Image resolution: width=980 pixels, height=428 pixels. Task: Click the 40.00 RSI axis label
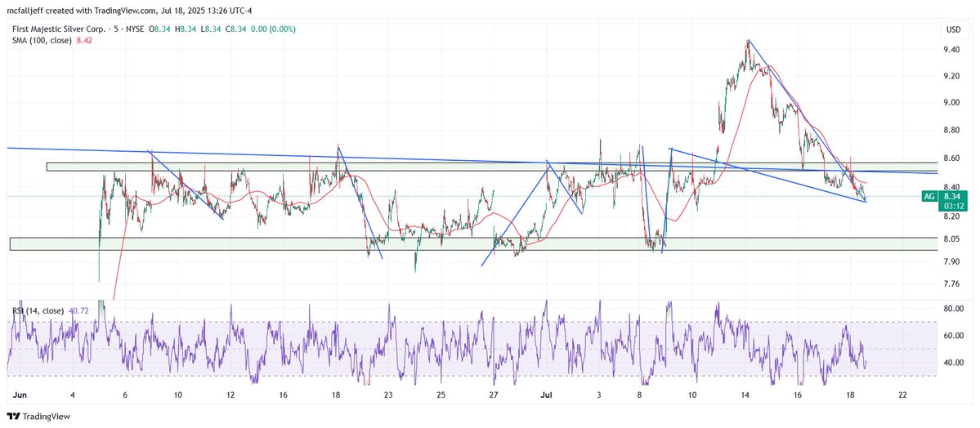952,363
